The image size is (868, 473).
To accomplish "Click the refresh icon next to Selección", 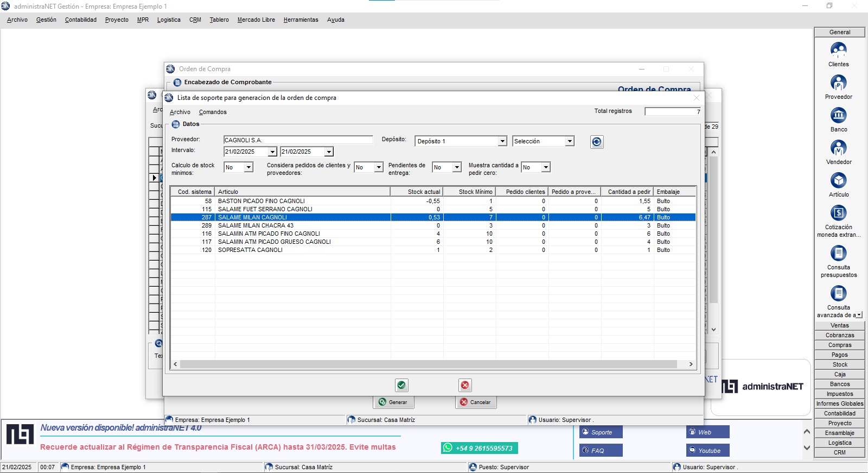I will coord(597,142).
